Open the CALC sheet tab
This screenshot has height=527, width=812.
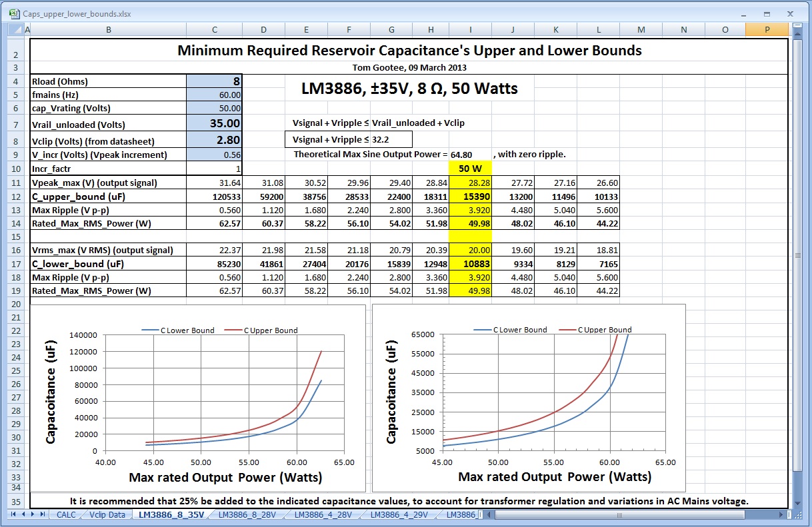(x=65, y=514)
